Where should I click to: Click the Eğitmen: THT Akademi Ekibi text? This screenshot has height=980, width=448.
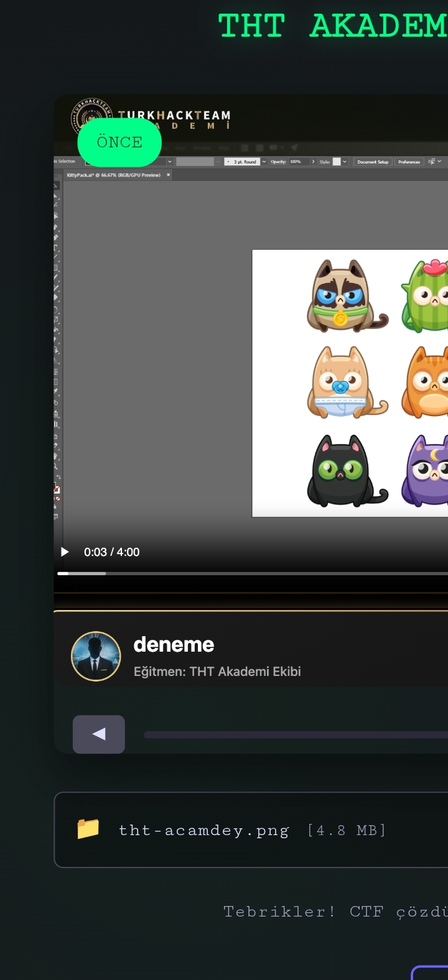217,672
